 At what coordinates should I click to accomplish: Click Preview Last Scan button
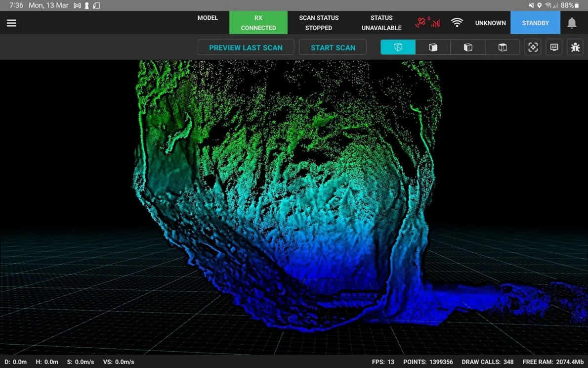tap(246, 47)
